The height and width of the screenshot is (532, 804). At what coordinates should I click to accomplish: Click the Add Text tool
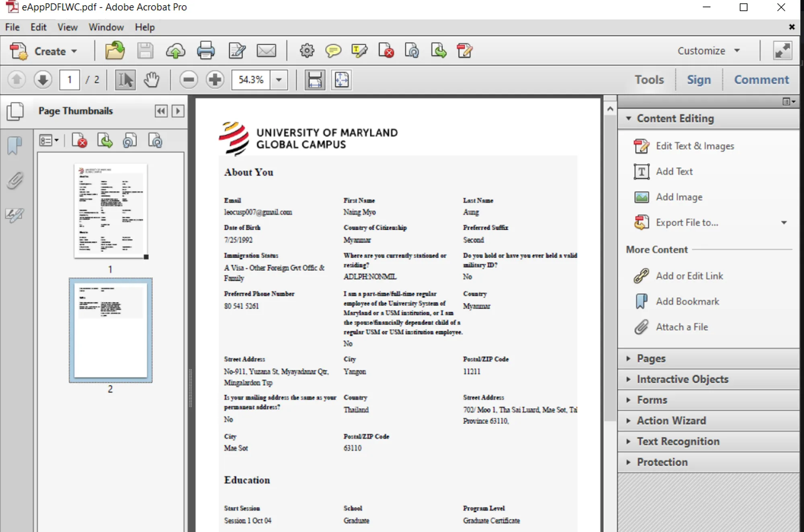(663, 172)
